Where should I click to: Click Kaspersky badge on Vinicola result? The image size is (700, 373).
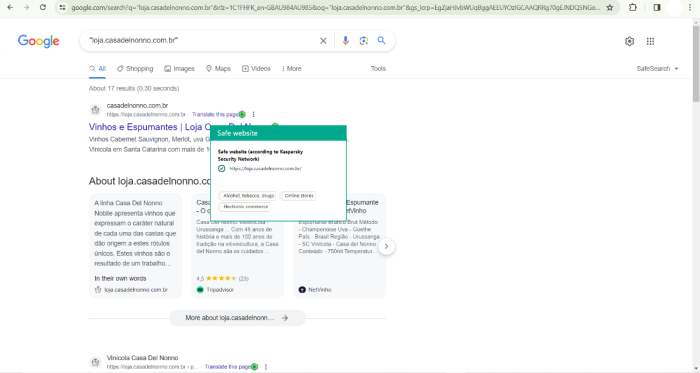click(x=254, y=367)
